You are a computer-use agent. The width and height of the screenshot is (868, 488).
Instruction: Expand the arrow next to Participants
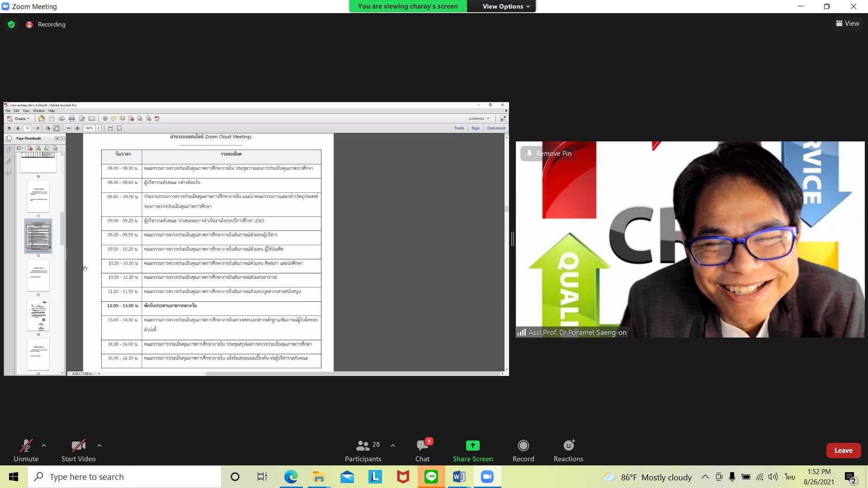393,446
